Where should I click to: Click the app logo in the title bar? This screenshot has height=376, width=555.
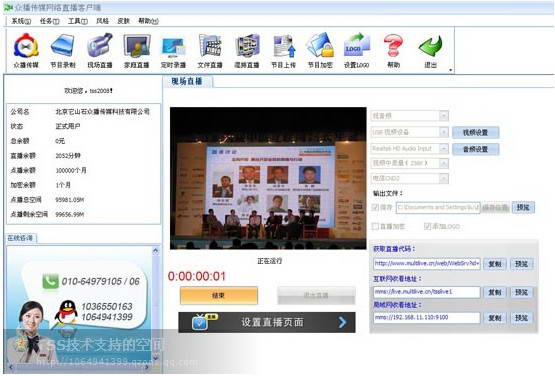click(8, 7)
